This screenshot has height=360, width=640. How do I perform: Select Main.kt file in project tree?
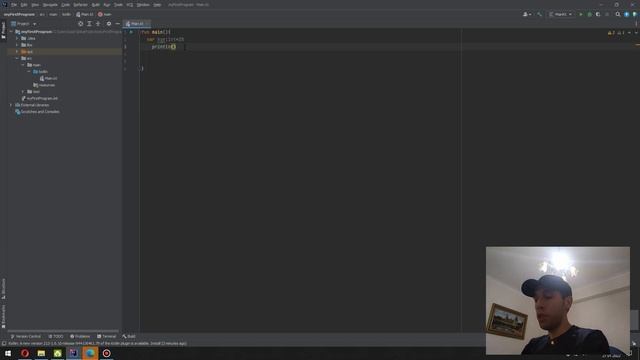48,78
